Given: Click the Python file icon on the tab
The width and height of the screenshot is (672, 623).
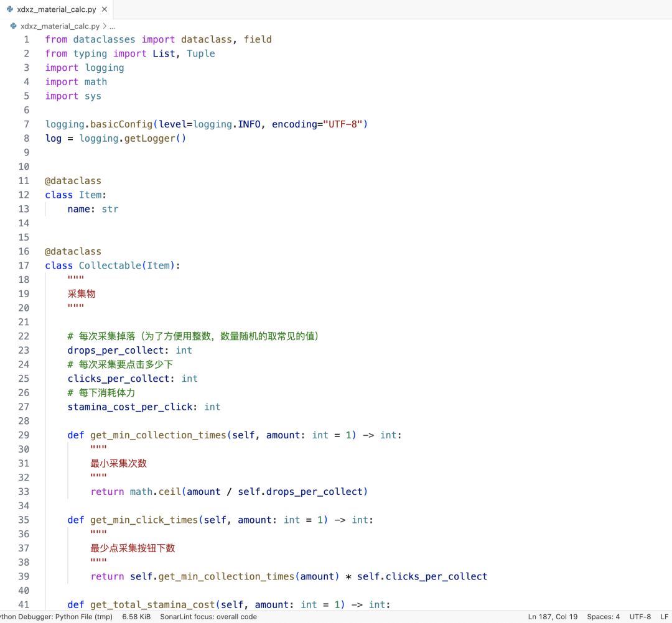Looking at the screenshot, I should point(10,9).
